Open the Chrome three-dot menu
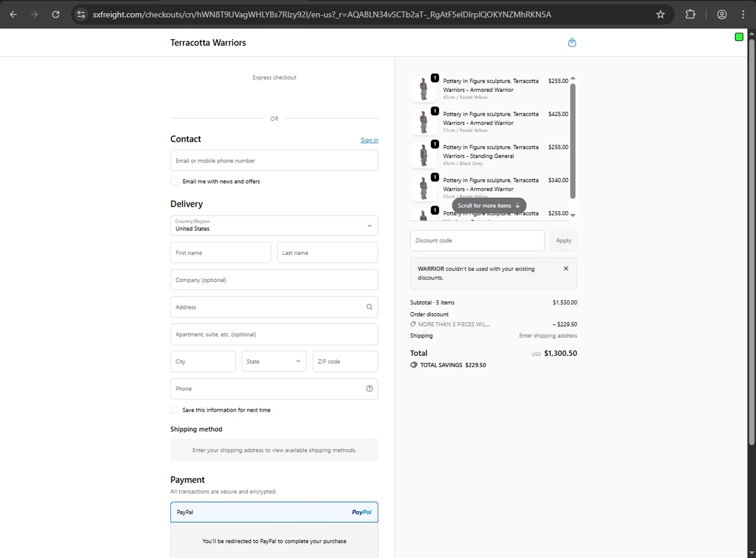This screenshot has width=756, height=558. coord(743,15)
